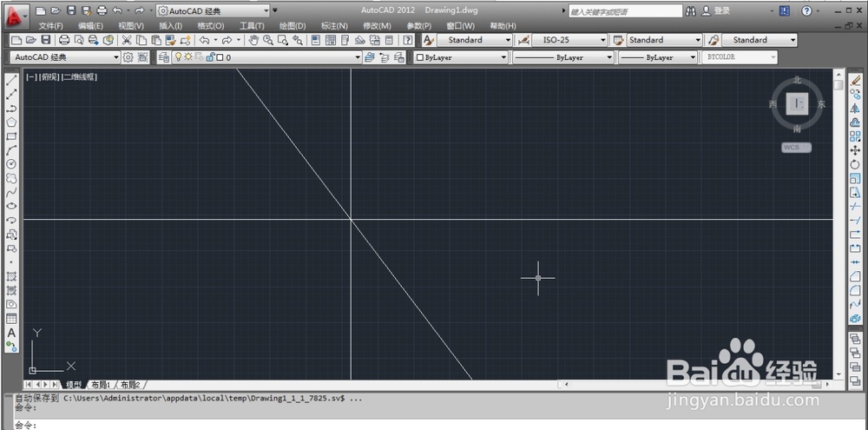The height and width of the screenshot is (430, 868).
Task: Click the Cut scissors icon
Action: [127, 40]
